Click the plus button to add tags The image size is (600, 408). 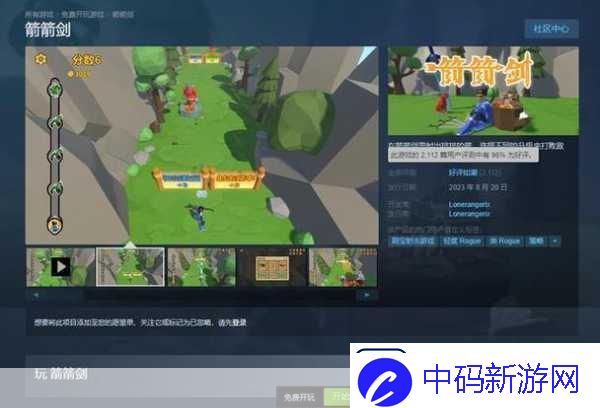pyautogui.click(x=555, y=241)
